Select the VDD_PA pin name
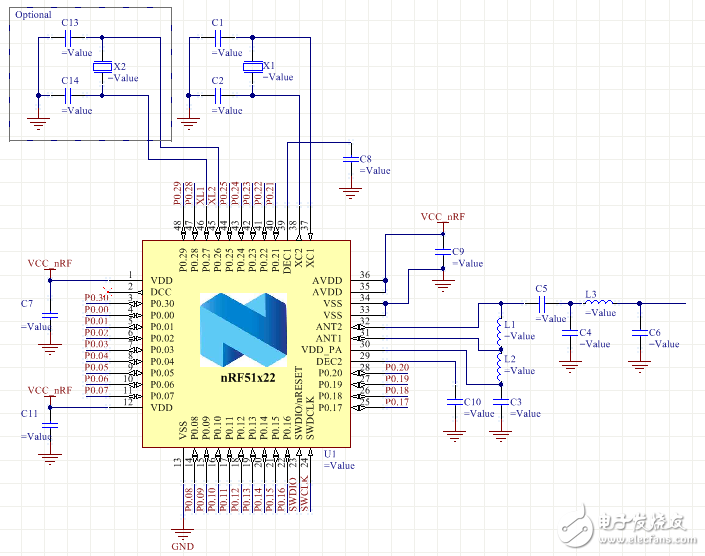The height and width of the screenshot is (556, 705). pos(321,350)
